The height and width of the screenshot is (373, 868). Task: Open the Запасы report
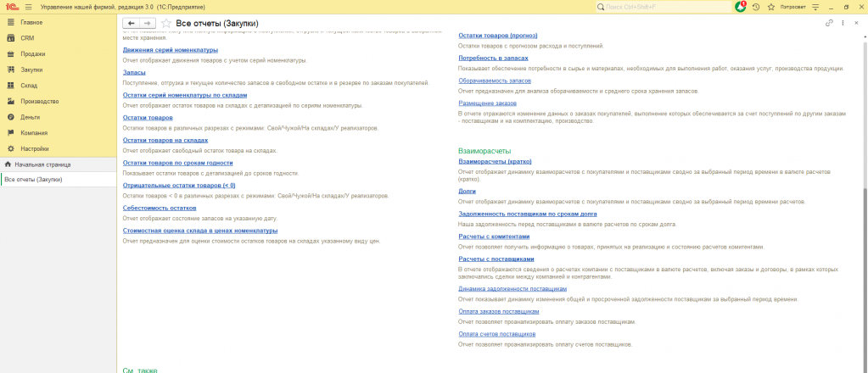tap(134, 73)
